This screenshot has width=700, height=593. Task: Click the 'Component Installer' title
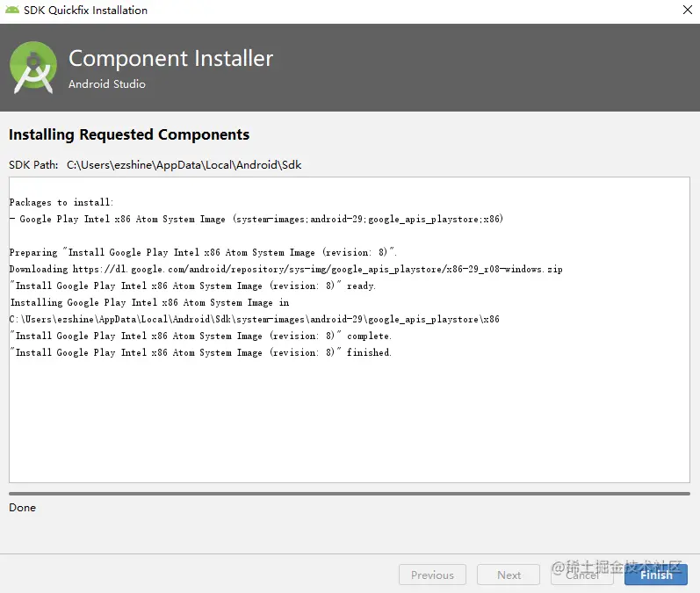(170, 59)
